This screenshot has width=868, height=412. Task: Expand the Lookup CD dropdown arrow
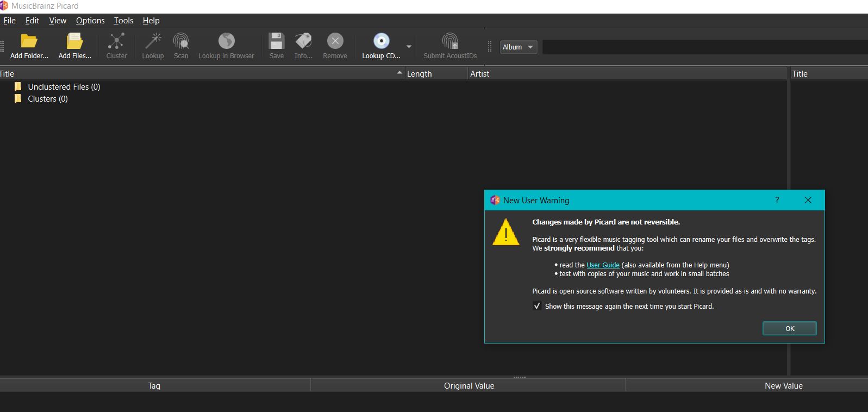click(409, 47)
